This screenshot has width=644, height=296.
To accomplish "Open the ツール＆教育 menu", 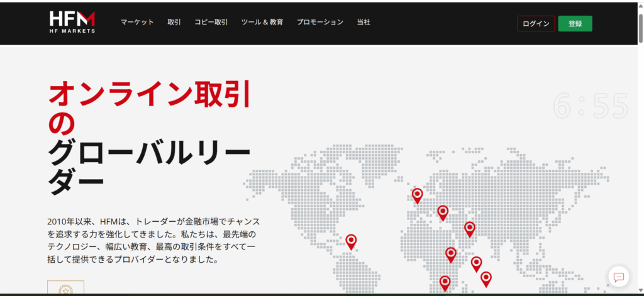I will pos(262,22).
